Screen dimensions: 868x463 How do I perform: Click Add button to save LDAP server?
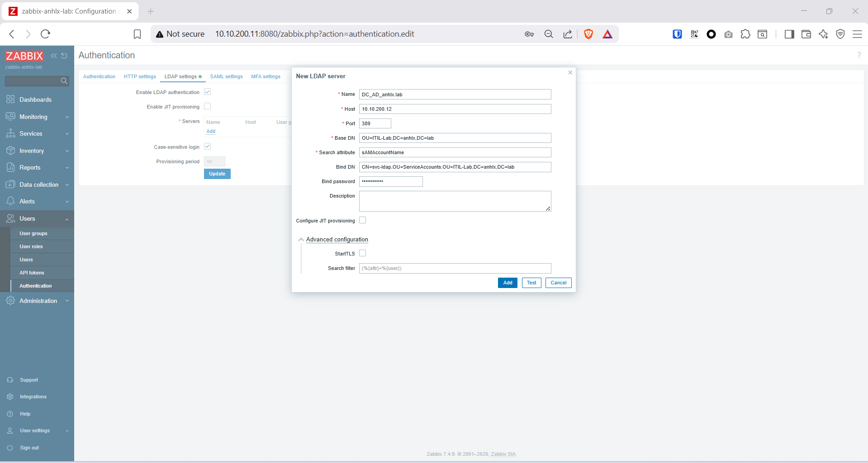pyautogui.click(x=507, y=283)
